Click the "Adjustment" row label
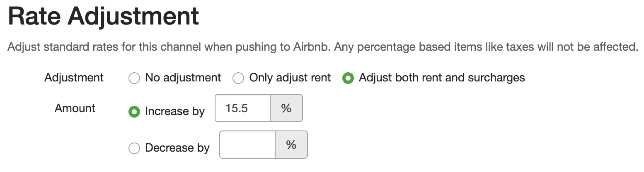 (74, 78)
